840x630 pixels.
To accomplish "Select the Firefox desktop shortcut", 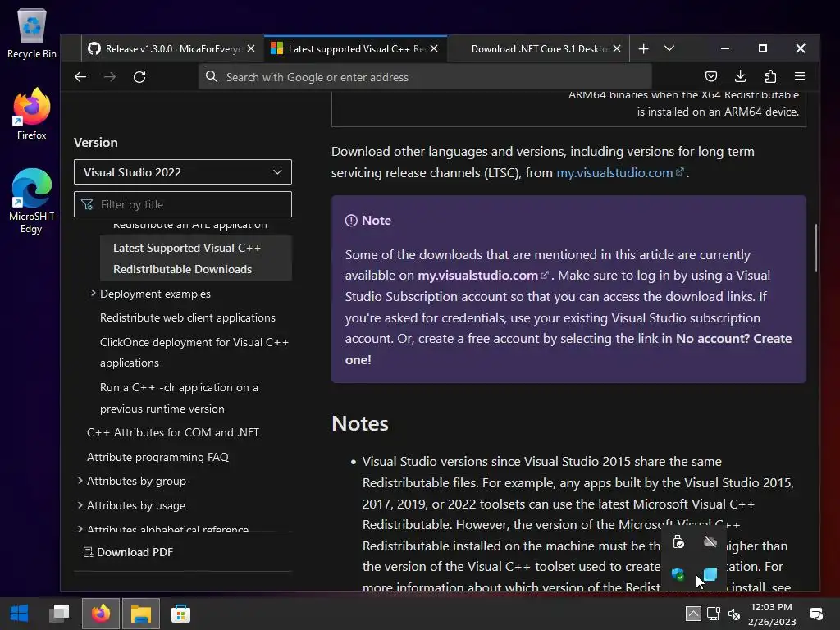I will pos(32,114).
